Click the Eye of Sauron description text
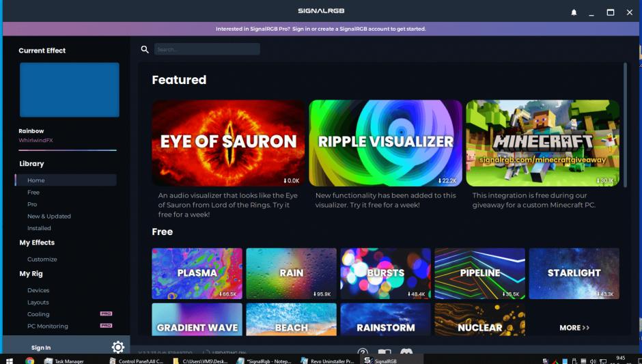This screenshot has width=642, height=364. click(x=229, y=205)
